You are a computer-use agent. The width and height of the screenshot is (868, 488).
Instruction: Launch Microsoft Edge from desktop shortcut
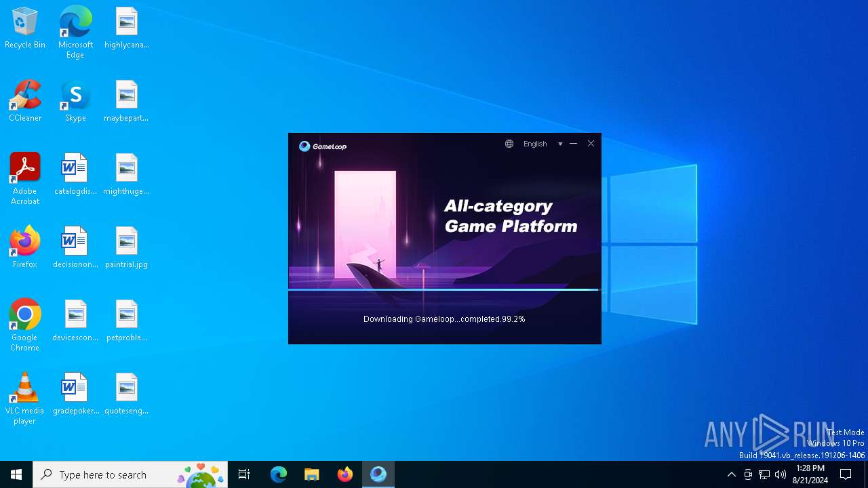(75, 33)
